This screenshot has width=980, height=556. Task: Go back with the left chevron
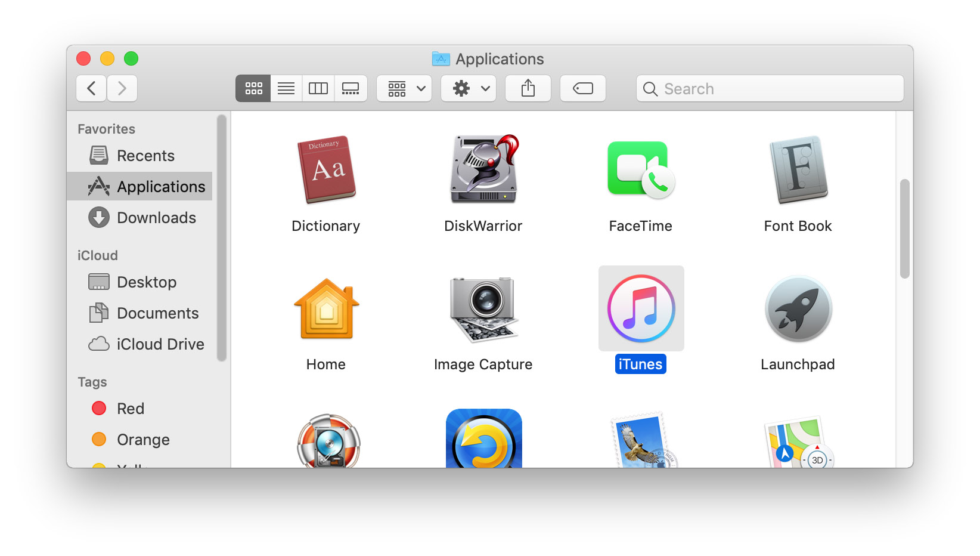click(91, 88)
